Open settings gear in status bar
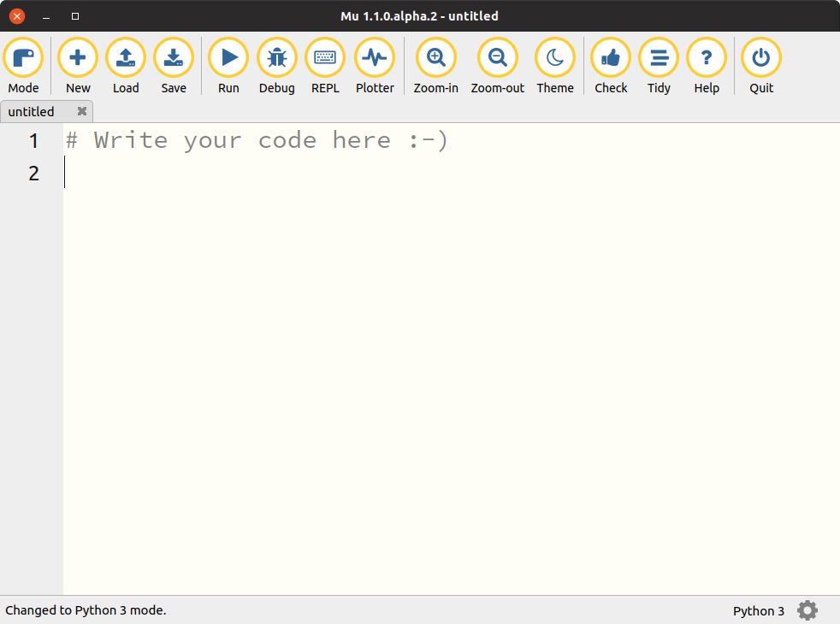Viewport: 840px width, 624px height. click(x=807, y=610)
